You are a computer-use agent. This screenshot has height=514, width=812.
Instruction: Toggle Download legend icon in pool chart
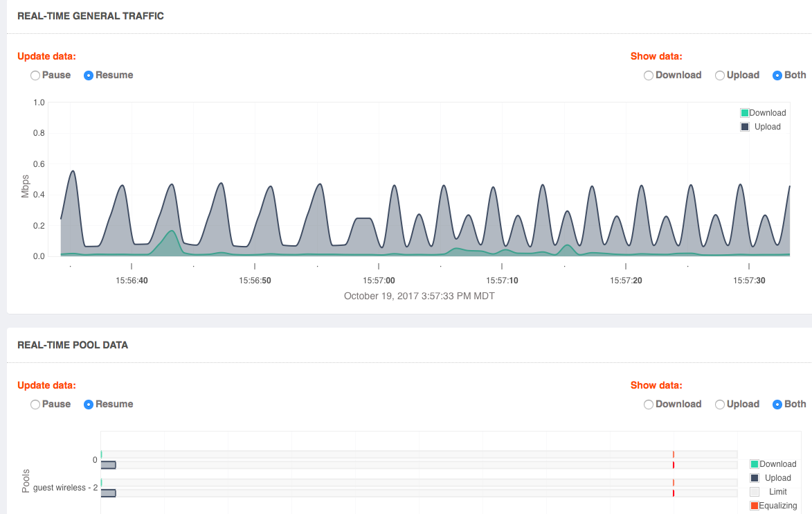(x=755, y=464)
